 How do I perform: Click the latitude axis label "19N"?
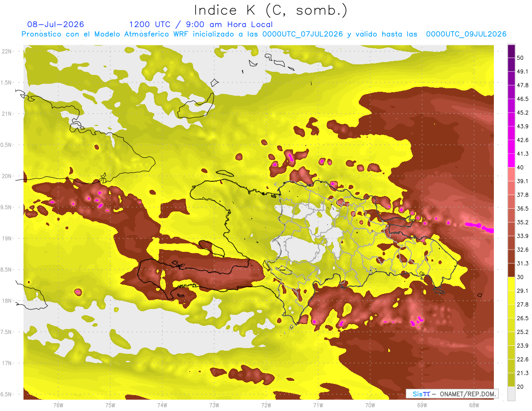(8, 239)
